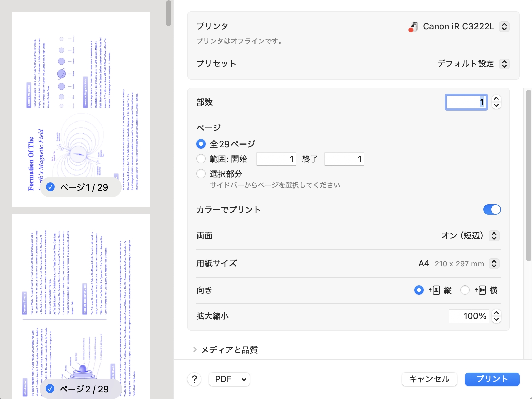Image resolution: width=532 pixels, height=399 pixels.
Task: Click the プリンタはオフラインです status text
Action: pyautogui.click(x=240, y=41)
